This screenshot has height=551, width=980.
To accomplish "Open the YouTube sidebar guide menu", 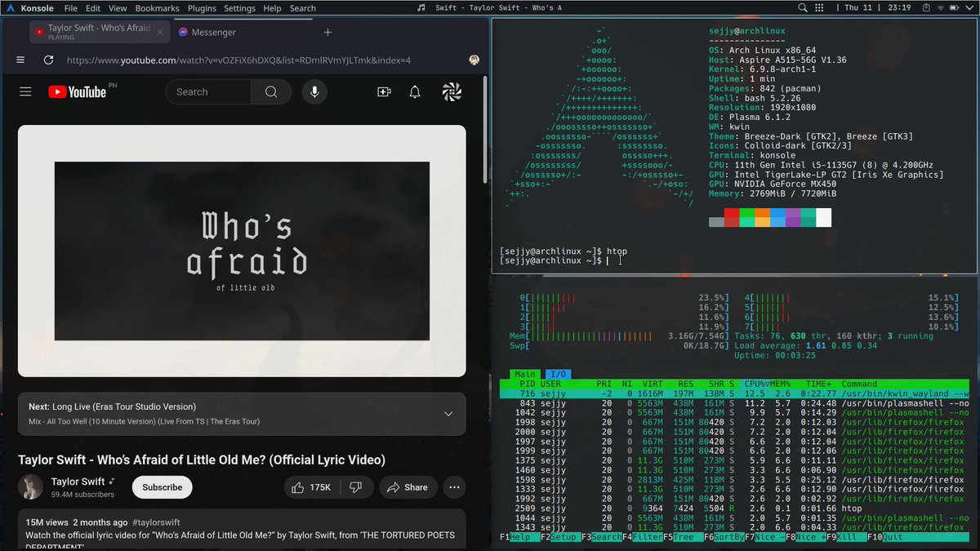I will click(x=25, y=92).
